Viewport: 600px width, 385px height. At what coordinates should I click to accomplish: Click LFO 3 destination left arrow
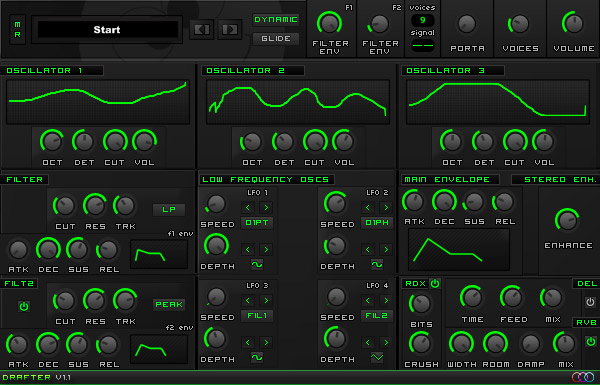pyautogui.click(x=248, y=301)
